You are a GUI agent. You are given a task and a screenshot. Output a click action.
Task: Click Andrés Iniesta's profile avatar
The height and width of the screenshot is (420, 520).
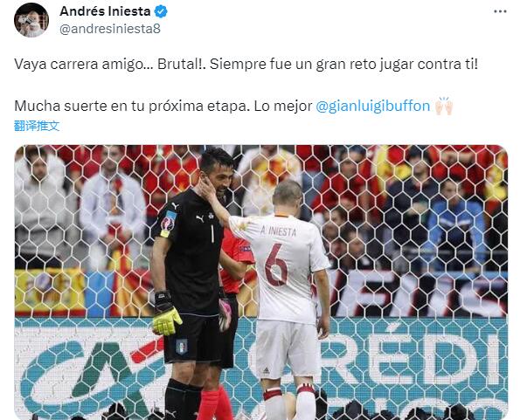point(31,20)
